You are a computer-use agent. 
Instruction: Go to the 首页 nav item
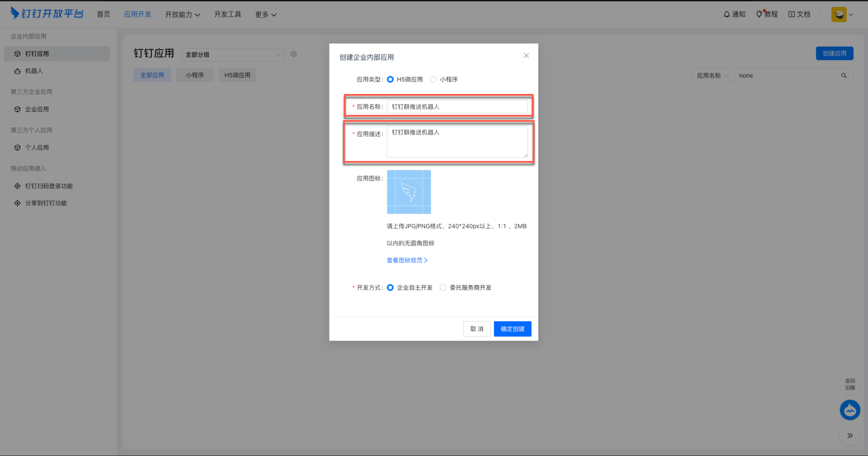pos(104,14)
